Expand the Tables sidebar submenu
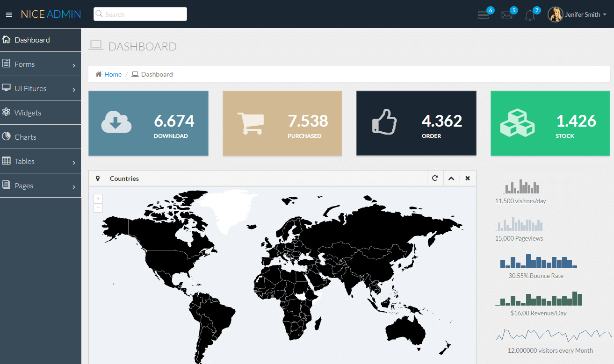The image size is (614, 364). pos(40,162)
